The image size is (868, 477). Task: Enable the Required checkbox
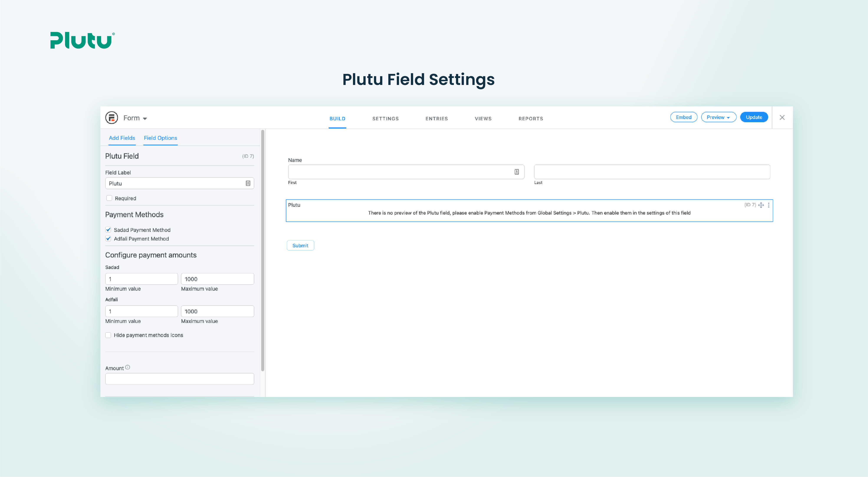(x=109, y=198)
